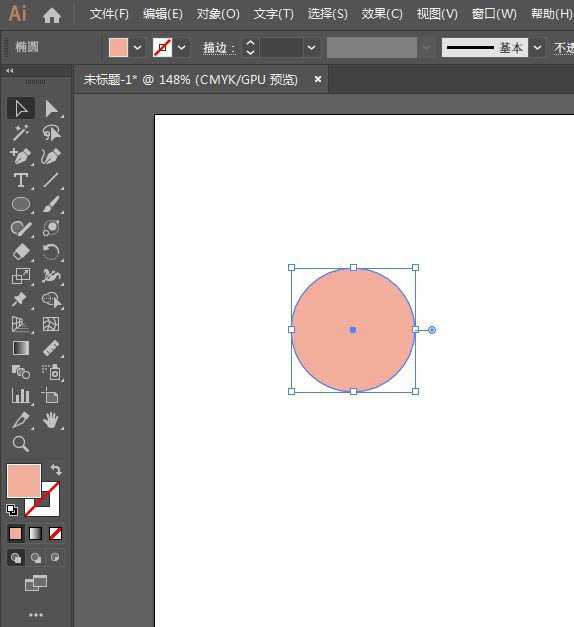Switch to Draw Behind mode
This screenshot has height=627, width=574.
tap(36, 558)
